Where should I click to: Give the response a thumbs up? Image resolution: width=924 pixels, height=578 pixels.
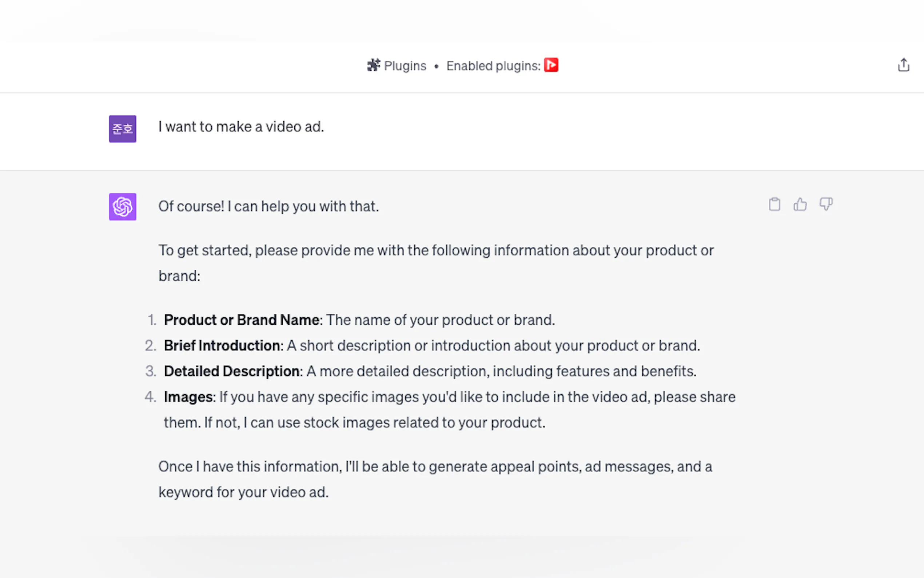point(800,205)
